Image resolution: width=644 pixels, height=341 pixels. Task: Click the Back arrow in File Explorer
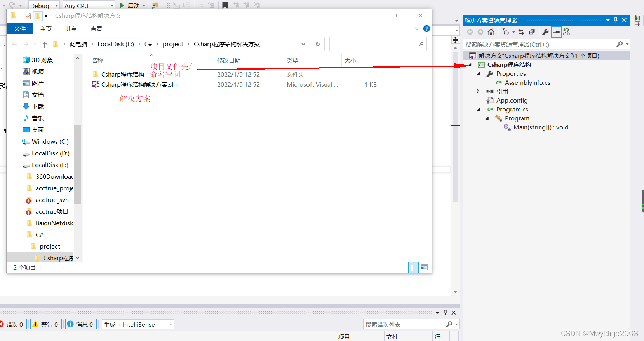click(x=14, y=44)
